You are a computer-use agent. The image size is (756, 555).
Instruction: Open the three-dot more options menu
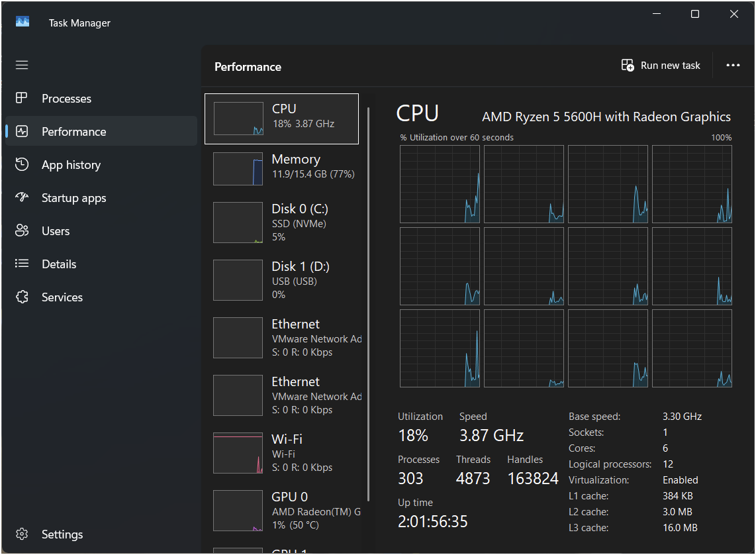coord(733,65)
